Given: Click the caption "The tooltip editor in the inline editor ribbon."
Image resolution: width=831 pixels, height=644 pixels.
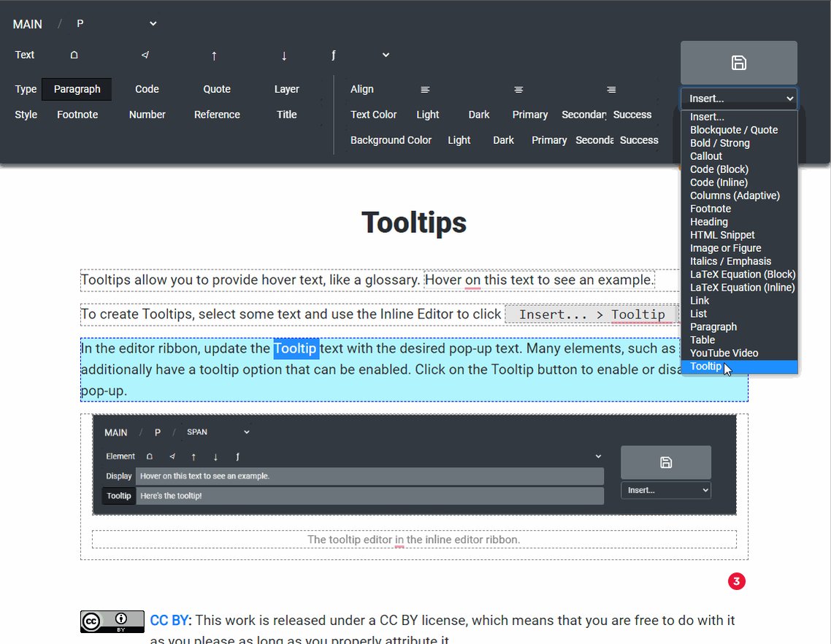Looking at the screenshot, I should [x=414, y=540].
